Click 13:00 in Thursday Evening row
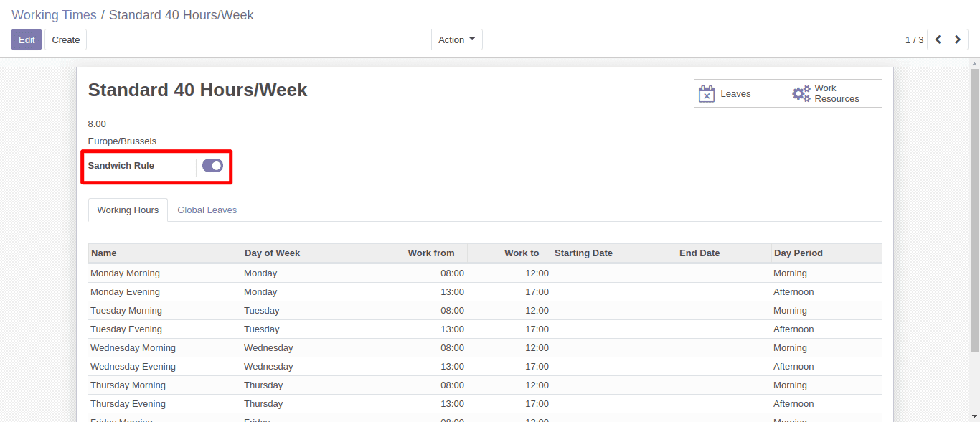The image size is (980, 422). [x=452, y=404]
